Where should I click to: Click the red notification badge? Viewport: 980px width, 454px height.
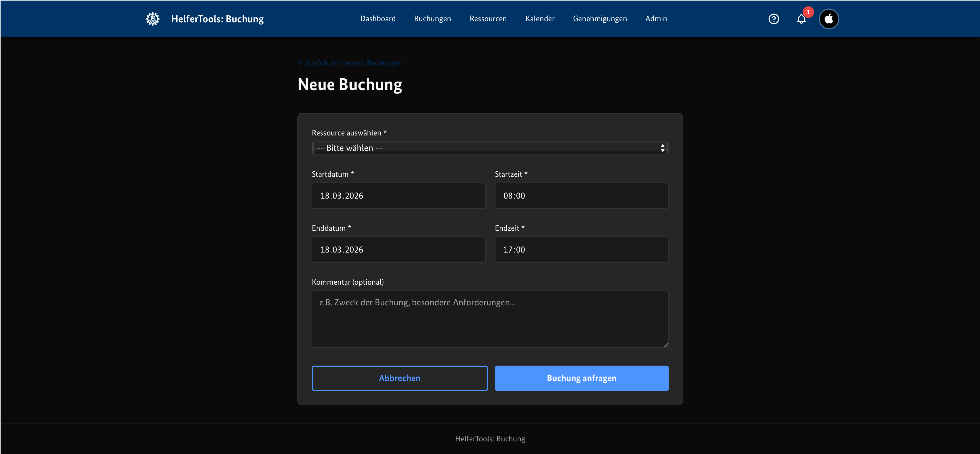(808, 12)
